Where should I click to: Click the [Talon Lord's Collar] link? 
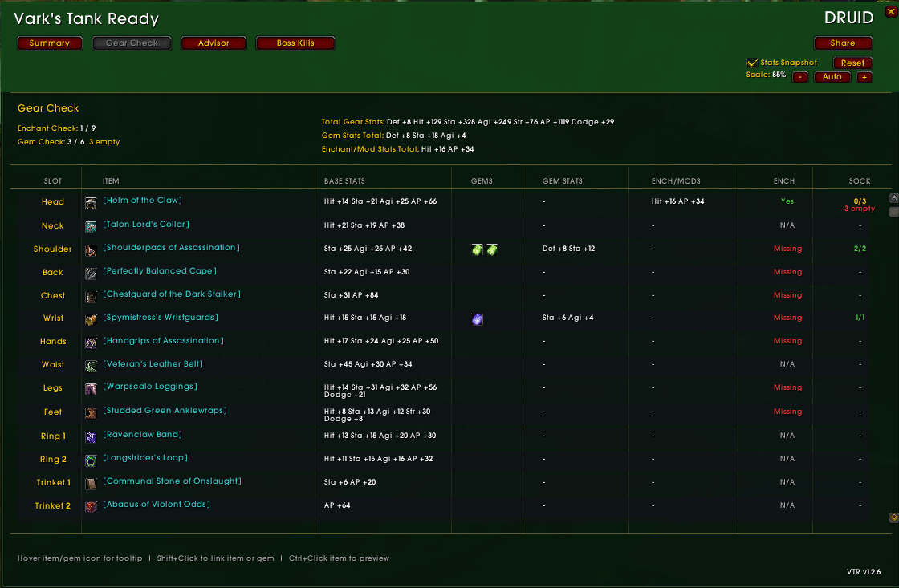pyautogui.click(x=145, y=224)
